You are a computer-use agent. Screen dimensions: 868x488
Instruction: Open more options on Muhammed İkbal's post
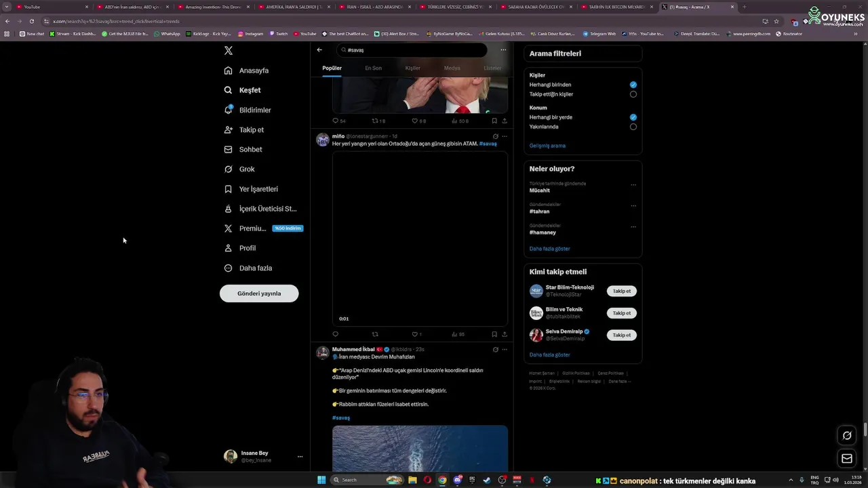click(505, 350)
